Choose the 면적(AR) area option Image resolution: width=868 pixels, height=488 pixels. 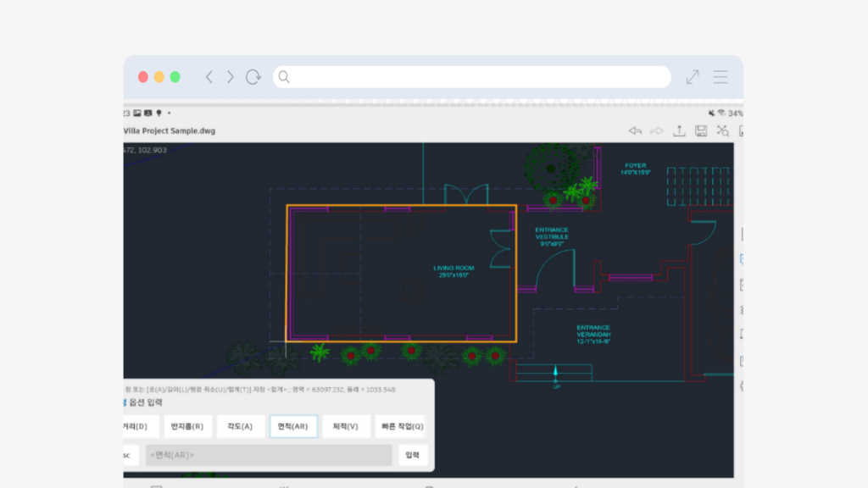293,426
